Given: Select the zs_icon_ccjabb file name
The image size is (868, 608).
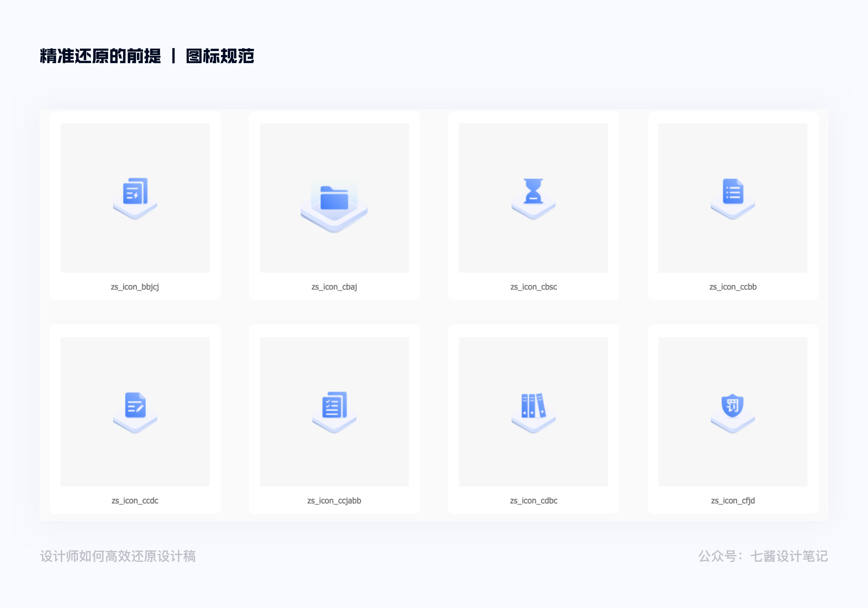Looking at the screenshot, I should 334,501.
